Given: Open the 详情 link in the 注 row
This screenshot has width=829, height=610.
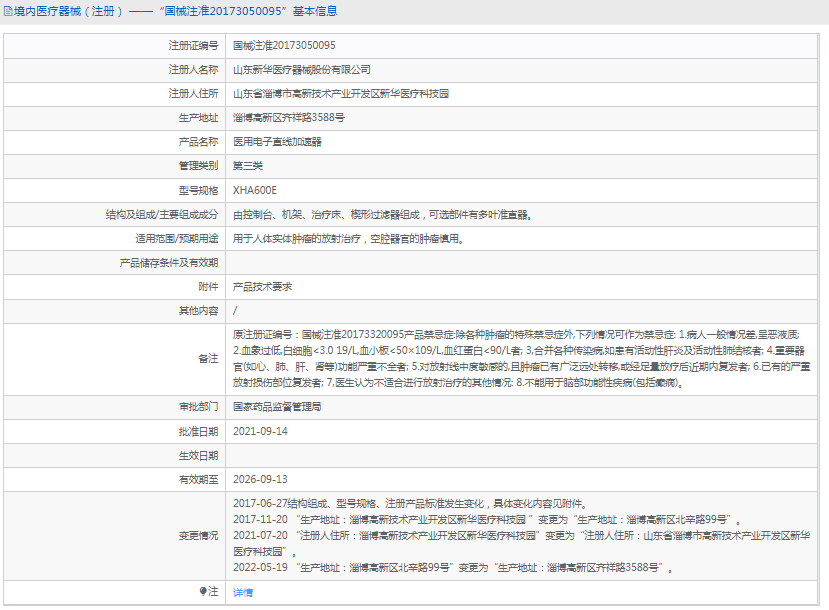Looking at the screenshot, I should point(243,593).
